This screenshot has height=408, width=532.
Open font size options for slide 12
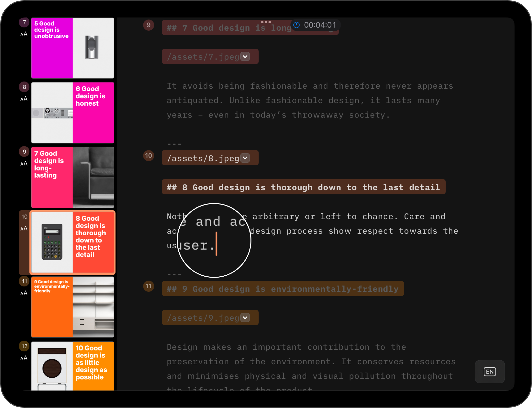point(24,358)
